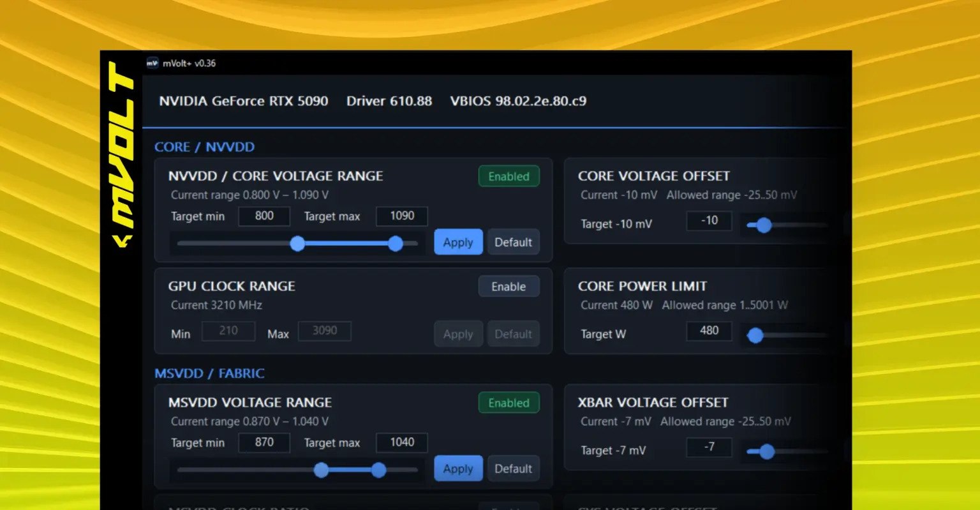
Task: Click the CORE / NVVDD section heading
Action: click(204, 147)
